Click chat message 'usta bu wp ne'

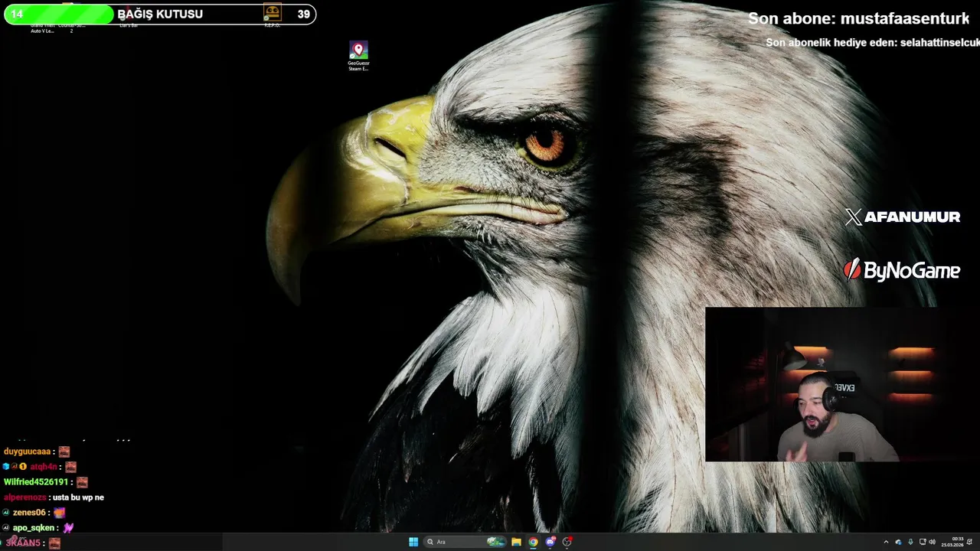[x=78, y=497]
